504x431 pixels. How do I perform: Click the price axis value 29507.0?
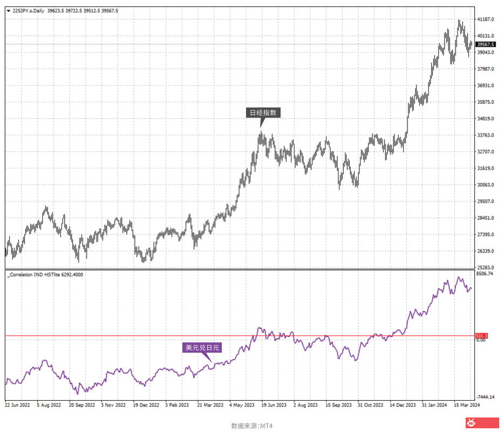click(x=485, y=201)
